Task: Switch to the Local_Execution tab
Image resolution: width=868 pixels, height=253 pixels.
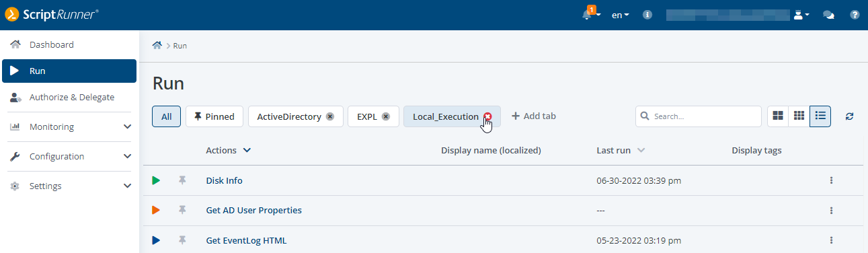Action: pos(446,116)
